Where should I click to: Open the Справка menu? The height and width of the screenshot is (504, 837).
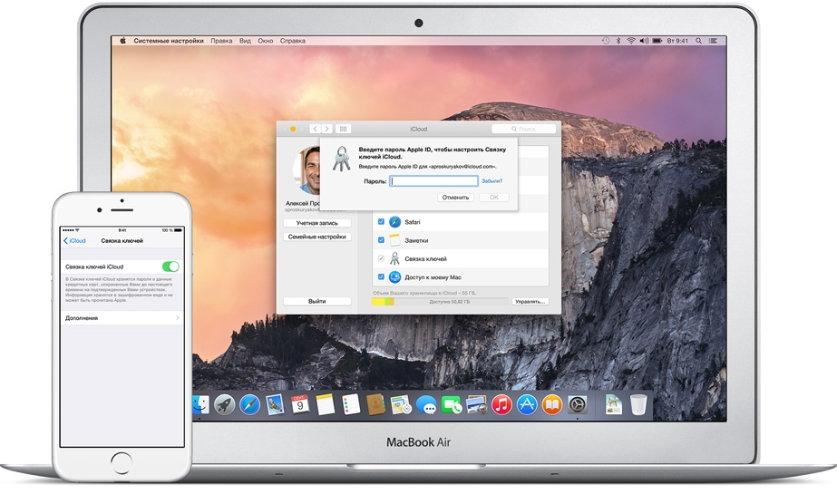(292, 41)
